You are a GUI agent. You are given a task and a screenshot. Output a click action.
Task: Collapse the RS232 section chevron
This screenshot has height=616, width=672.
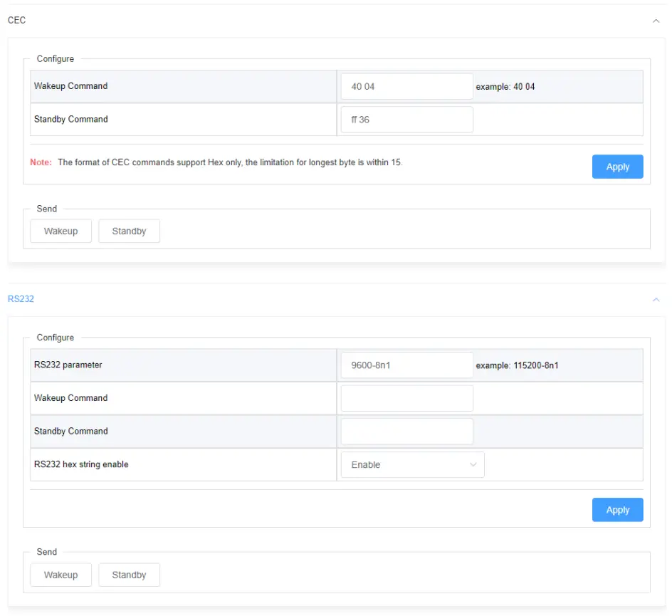(656, 300)
